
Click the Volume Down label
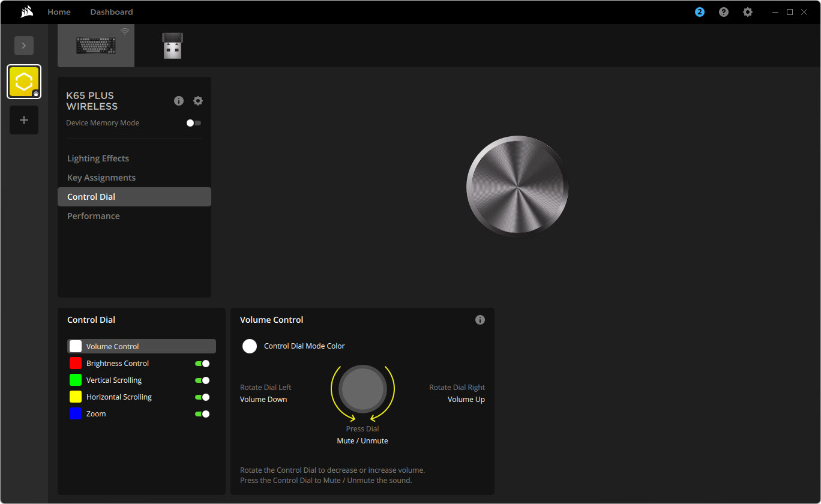click(263, 400)
